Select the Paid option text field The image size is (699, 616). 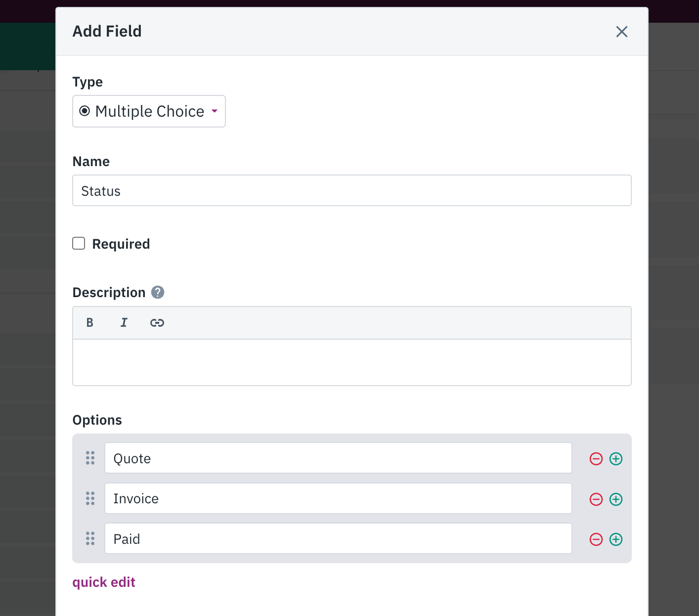pyautogui.click(x=338, y=538)
